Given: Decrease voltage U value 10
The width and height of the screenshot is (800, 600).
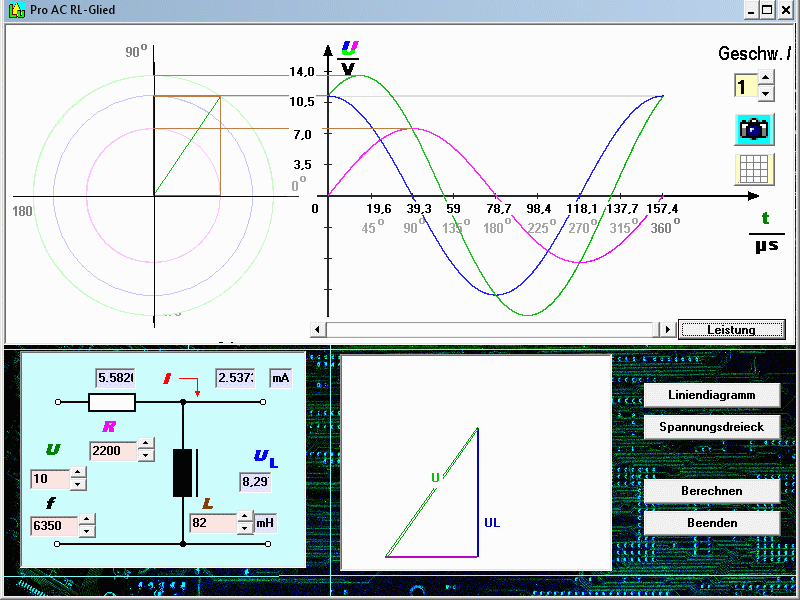Looking at the screenshot, I should pyautogui.click(x=78, y=484).
